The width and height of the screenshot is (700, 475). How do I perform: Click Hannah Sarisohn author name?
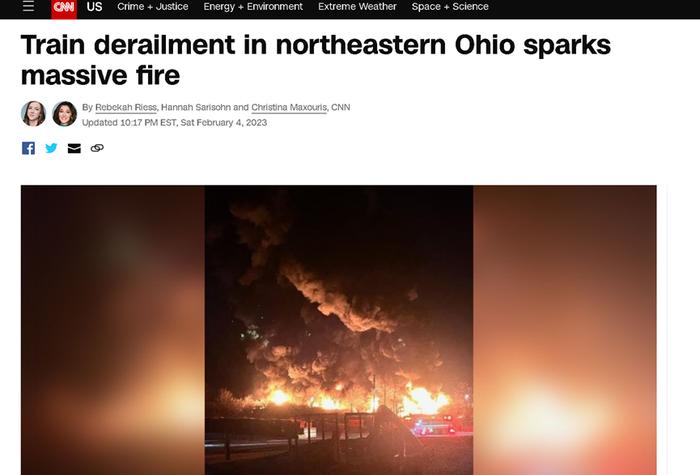coord(196,108)
